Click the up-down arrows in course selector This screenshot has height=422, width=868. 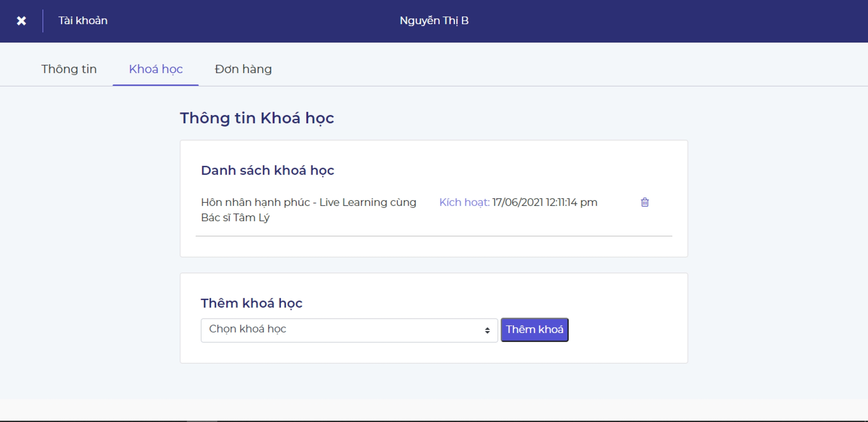click(x=487, y=330)
